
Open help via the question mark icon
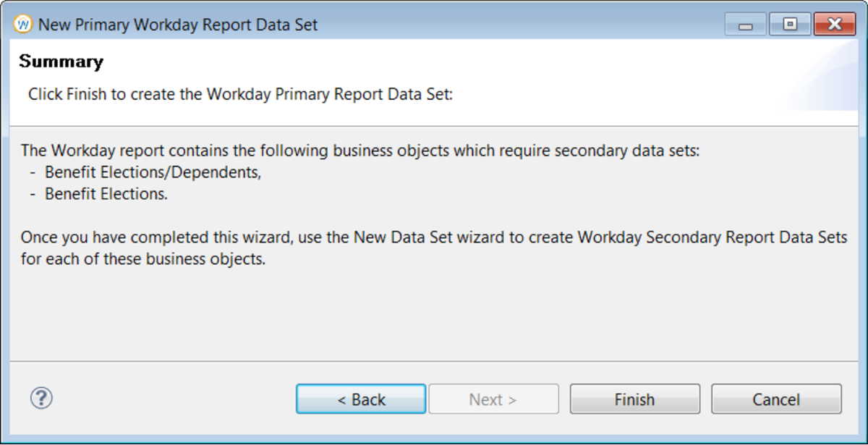[41, 398]
